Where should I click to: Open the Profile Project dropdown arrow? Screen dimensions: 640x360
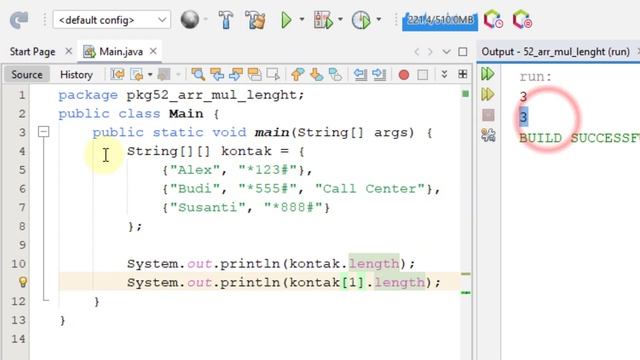pos(379,19)
